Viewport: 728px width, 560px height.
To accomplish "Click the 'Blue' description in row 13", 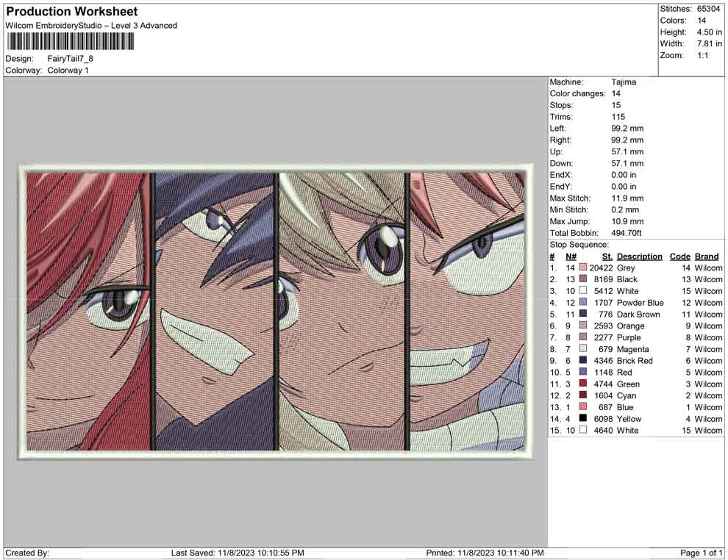I will tap(625, 407).
